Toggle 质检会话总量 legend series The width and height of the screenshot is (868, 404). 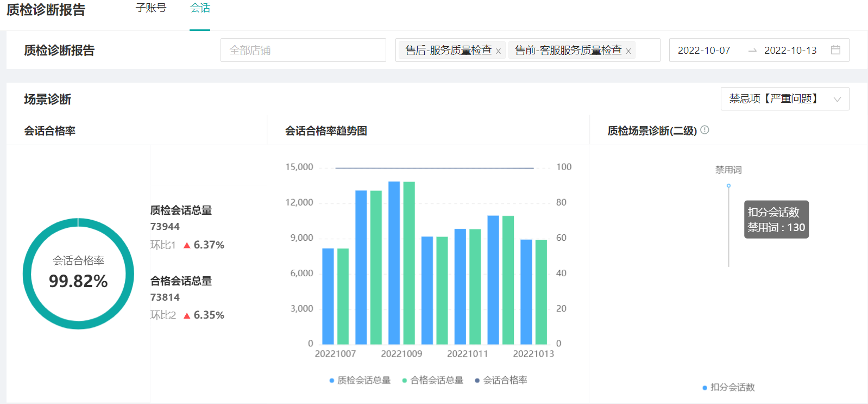[x=360, y=380]
